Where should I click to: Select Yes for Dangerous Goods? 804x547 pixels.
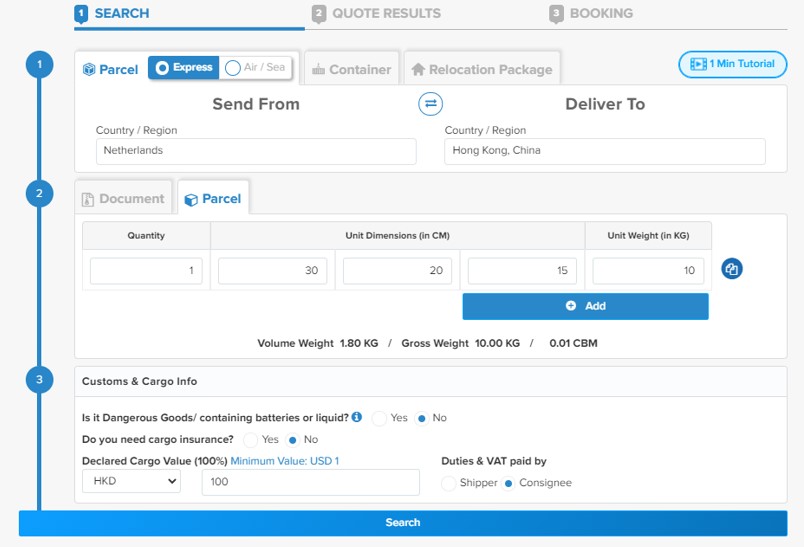pos(379,418)
